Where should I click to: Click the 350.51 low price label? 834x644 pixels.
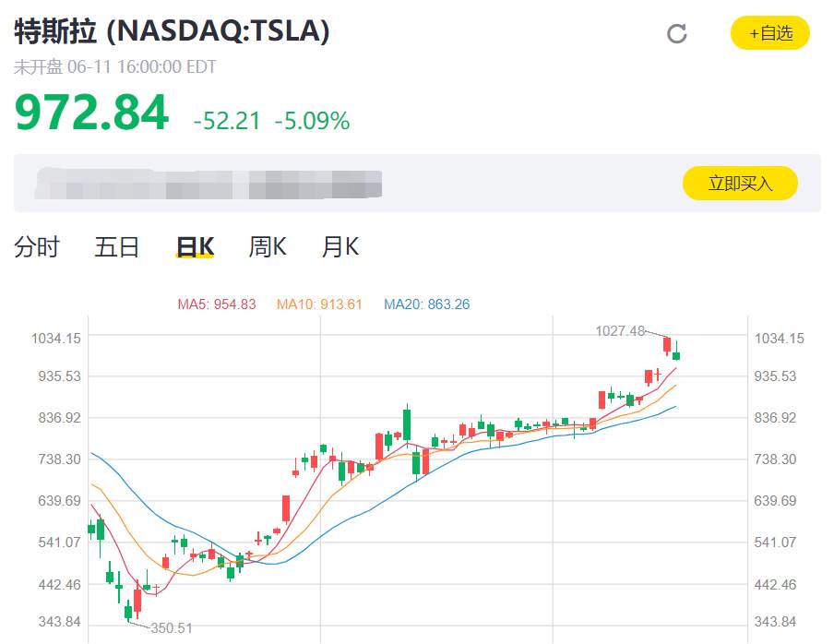172,628
